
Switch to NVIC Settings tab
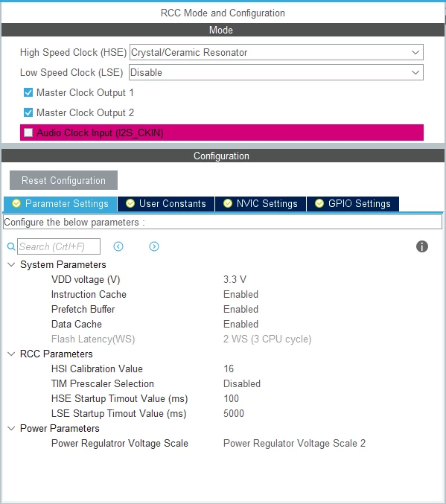(x=261, y=204)
